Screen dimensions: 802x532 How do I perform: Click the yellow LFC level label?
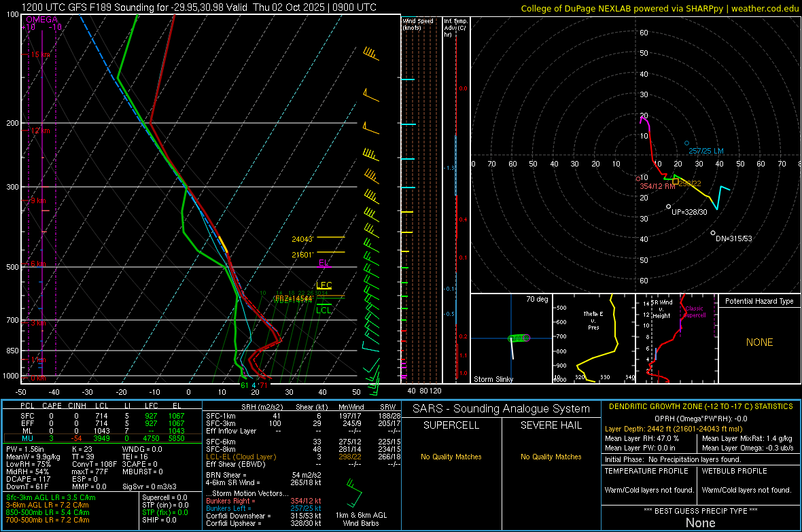tap(324, 285)
